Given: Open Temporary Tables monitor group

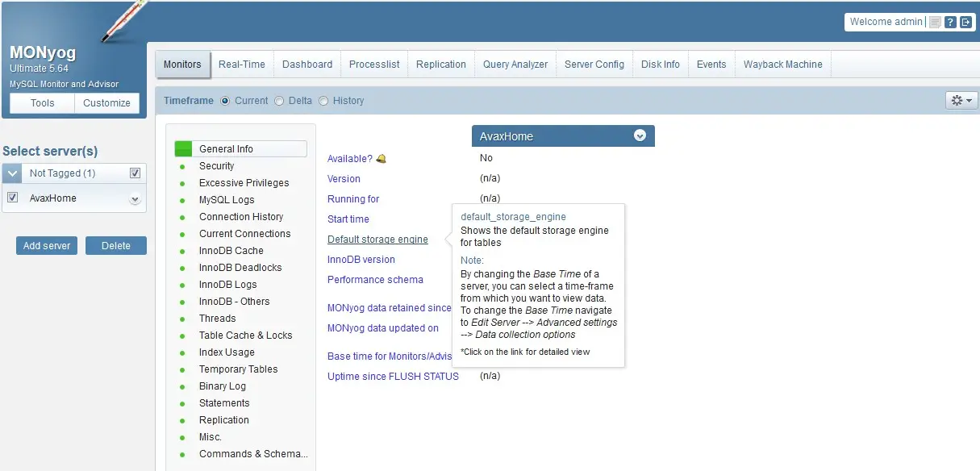Looking at the screenshot, I should click(x=239, y=369).
